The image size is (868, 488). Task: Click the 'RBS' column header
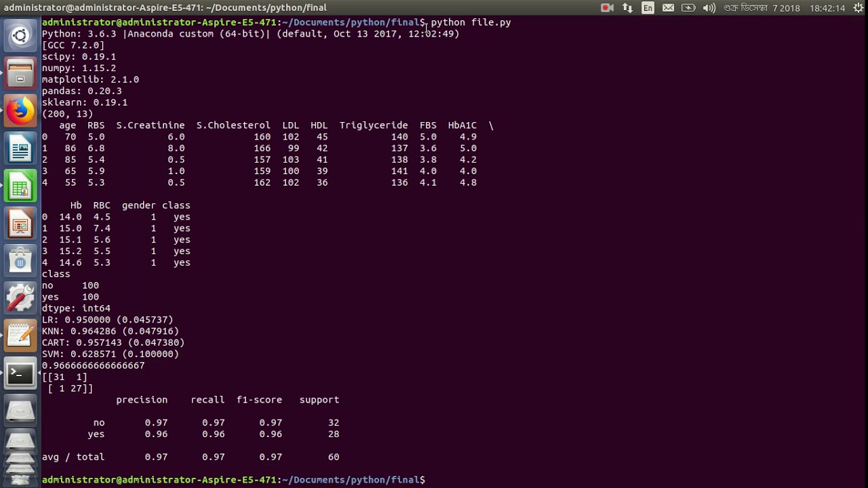pos(96,125)
